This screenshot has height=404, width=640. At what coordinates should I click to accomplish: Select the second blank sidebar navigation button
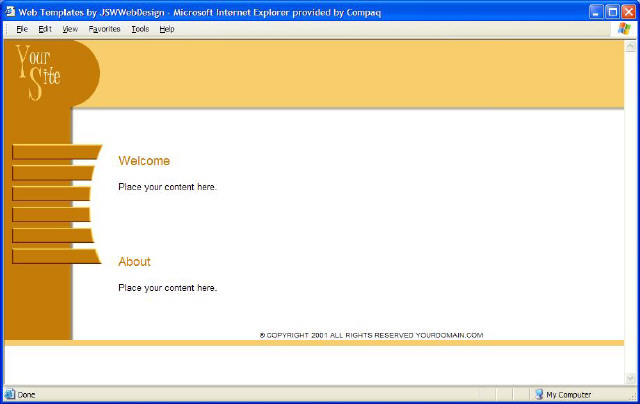[52, 173]
